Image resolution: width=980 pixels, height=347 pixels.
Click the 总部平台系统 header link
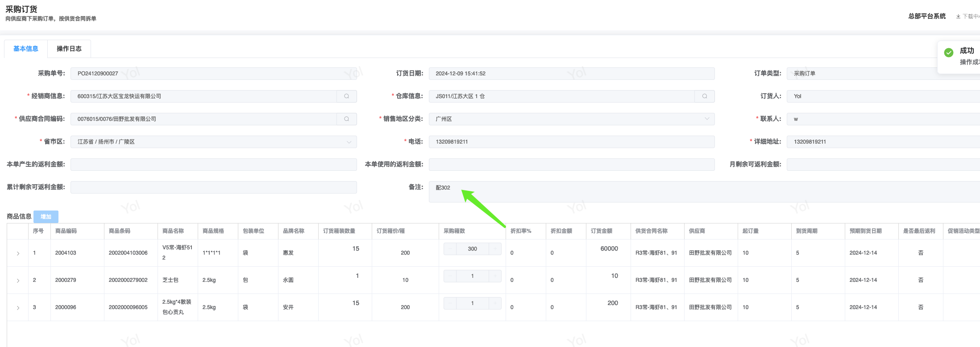pos(927,16)
